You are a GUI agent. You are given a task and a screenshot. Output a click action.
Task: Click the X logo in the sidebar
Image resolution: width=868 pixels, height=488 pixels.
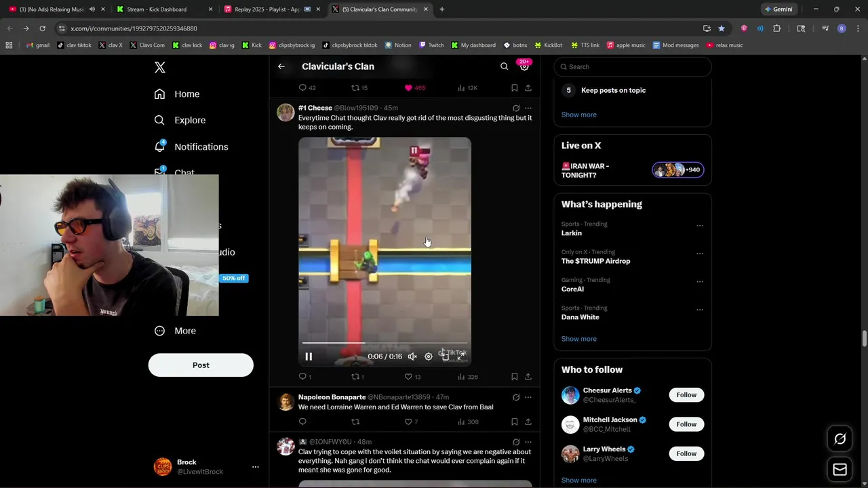(x=160, y=67)
